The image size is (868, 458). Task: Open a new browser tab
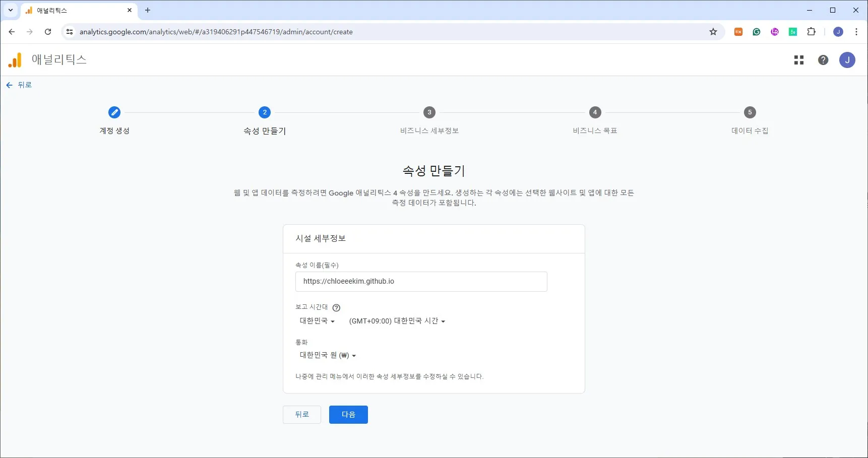pos(148,10)
